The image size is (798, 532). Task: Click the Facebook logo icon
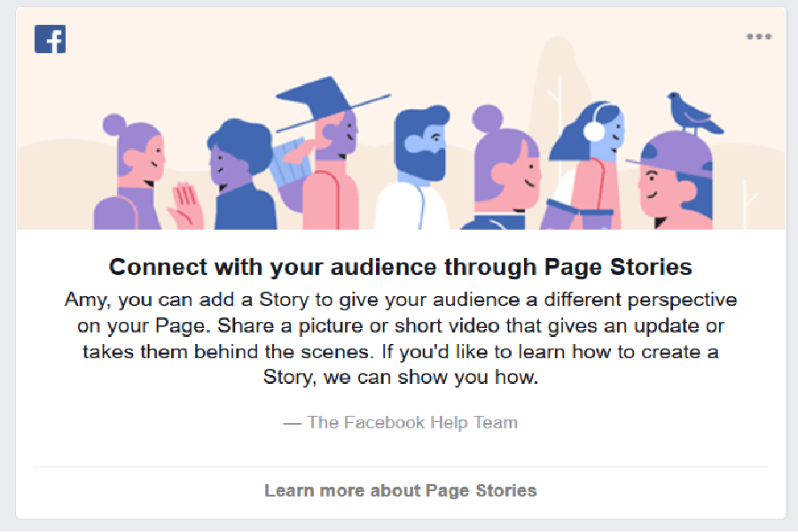50,38
